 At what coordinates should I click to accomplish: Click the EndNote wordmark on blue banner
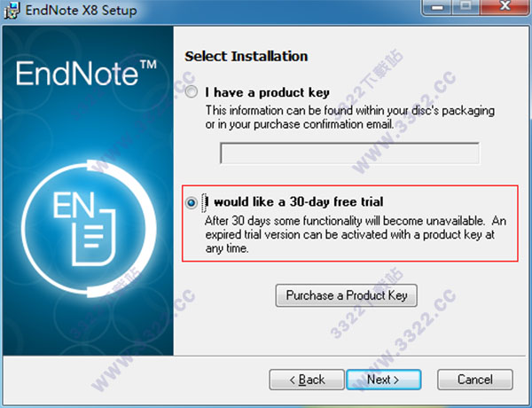click(x=86, y=74)
